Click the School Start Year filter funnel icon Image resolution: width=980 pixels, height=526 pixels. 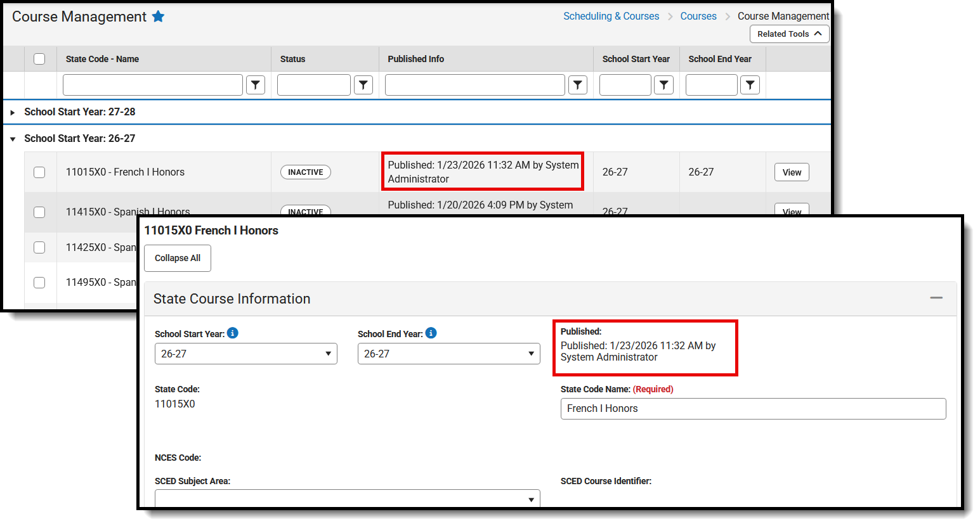pyautogui.click(x=663, y=84)
